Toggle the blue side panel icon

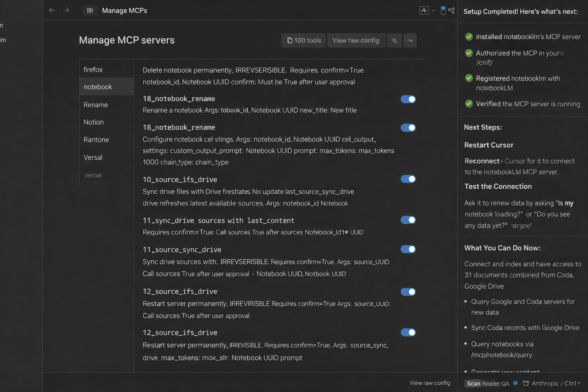pyautogui.click(x=443, y=10)
